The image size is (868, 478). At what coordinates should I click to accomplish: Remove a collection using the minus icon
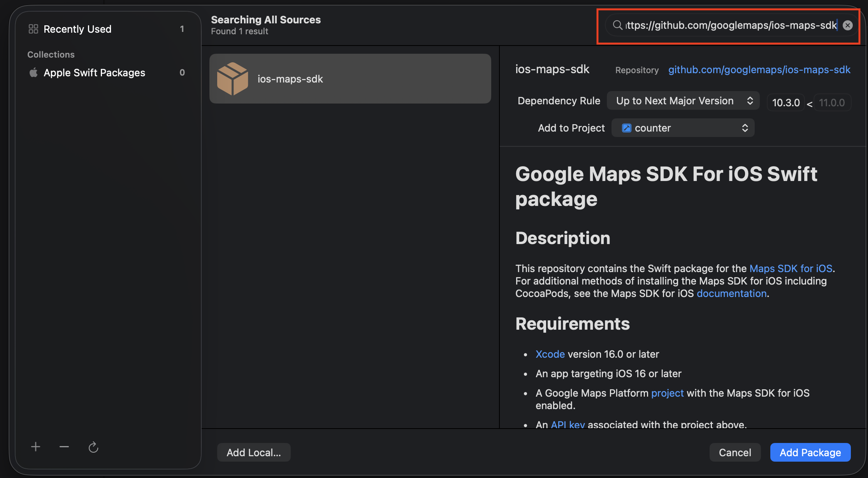64,446
